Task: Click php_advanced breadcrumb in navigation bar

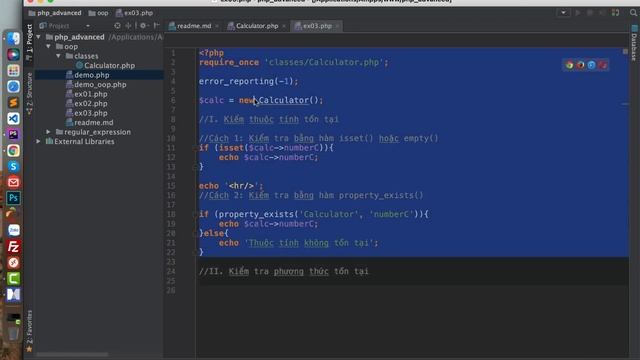Action: (55, 13)
